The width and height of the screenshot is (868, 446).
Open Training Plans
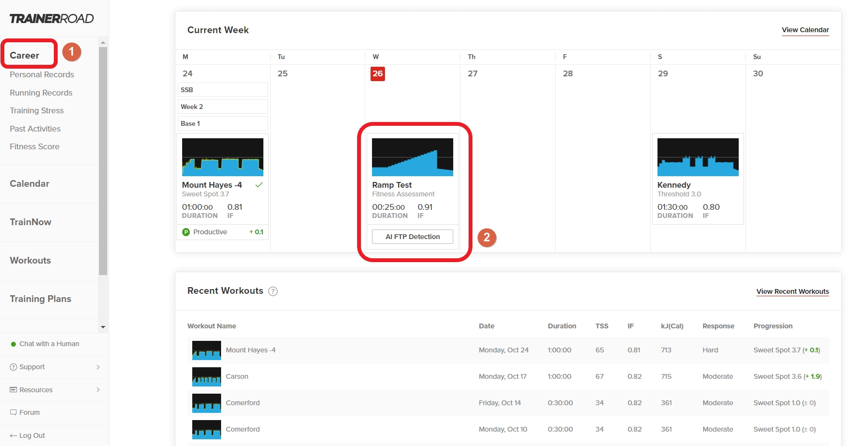click(x=40, y=299)
